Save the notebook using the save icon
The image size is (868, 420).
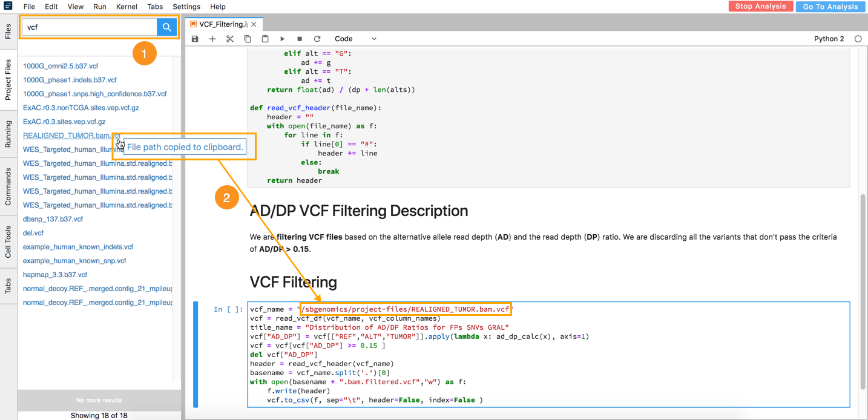194,38
